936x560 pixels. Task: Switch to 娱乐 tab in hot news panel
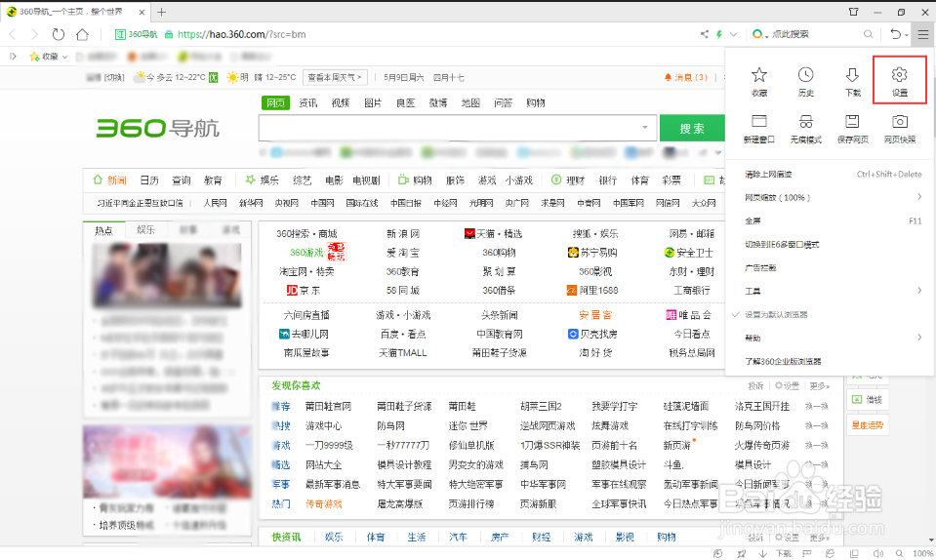coord(145,229)
